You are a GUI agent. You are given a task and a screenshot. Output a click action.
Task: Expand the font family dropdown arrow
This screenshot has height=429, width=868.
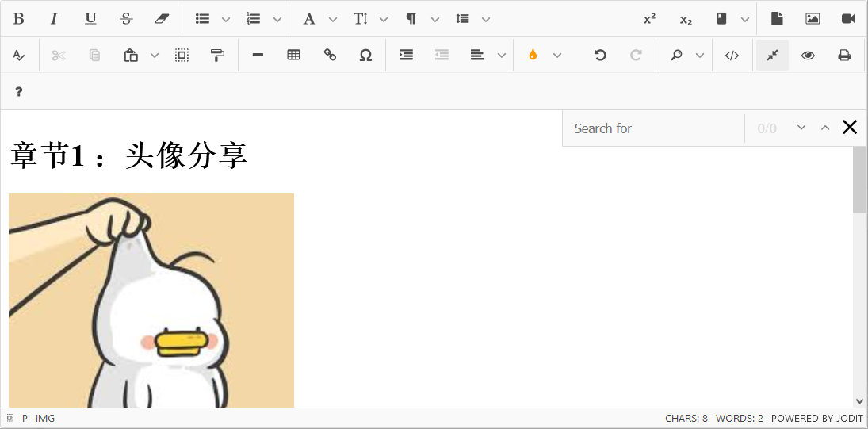(333, 19)
